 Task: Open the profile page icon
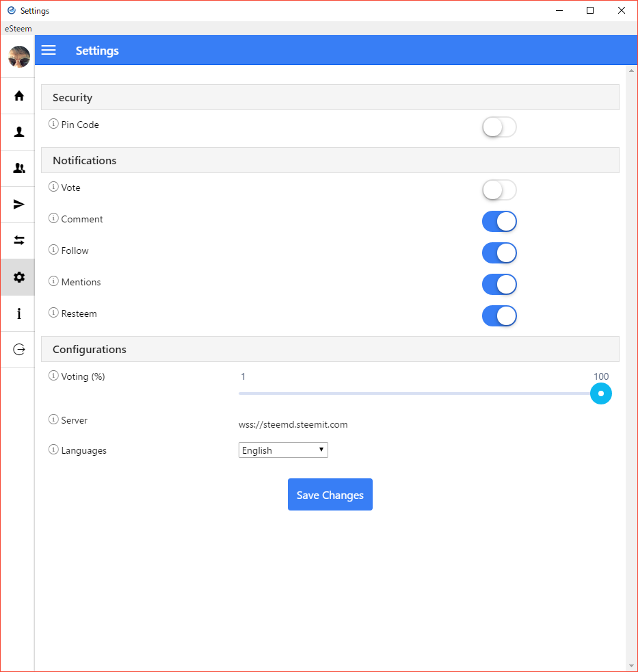coord(18,132)
